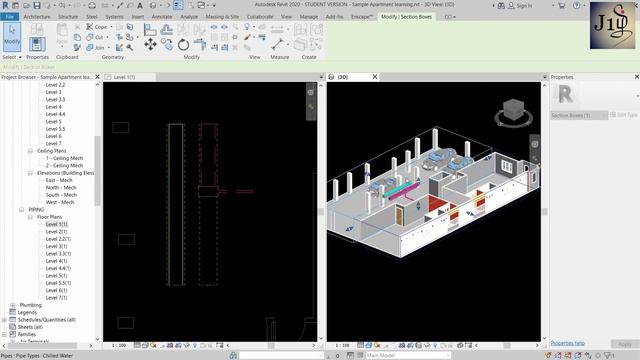Click the Save icon in quick access toolbar
The width and height of the screenshot is (640, 360).
pyautogui.click(x=37, y=6)
